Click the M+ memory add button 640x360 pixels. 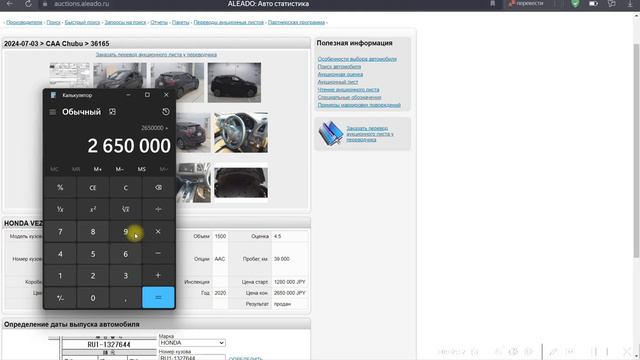pos(98,169)
